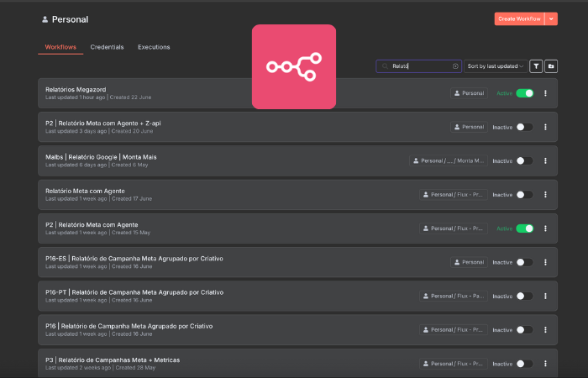Open the Sort by last updated dropdown

(496, 66)
